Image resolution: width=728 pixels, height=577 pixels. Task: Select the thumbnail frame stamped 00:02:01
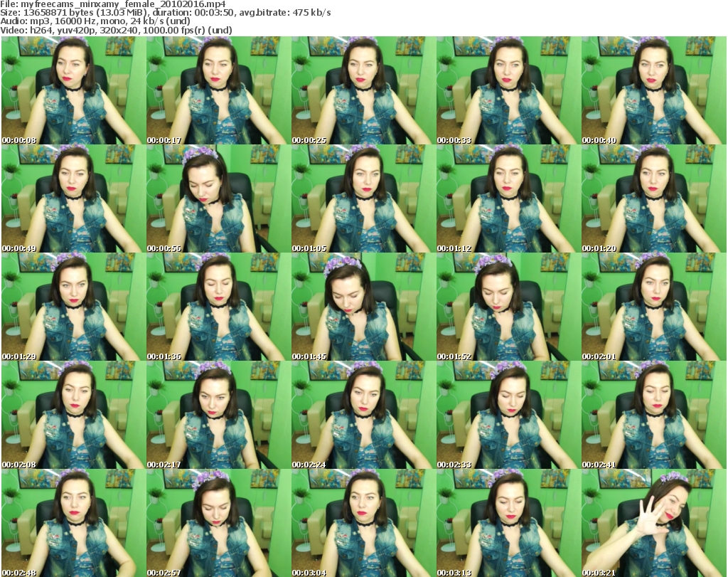(x=654, y=307)
